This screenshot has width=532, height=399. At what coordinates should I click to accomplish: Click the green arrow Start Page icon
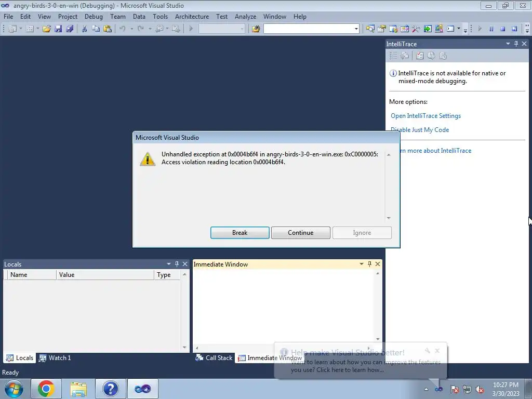(428, 29)
